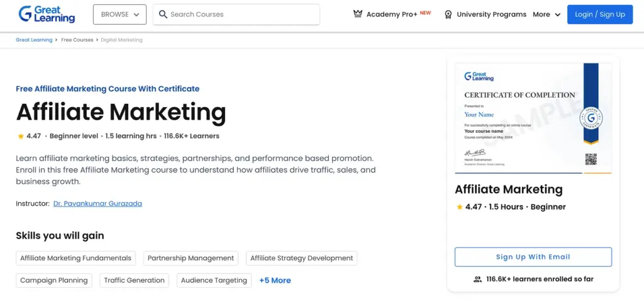The image size is (644, 306).
Task: Click Great Learning logo on the certificate
Action: [x=479, y=77]
